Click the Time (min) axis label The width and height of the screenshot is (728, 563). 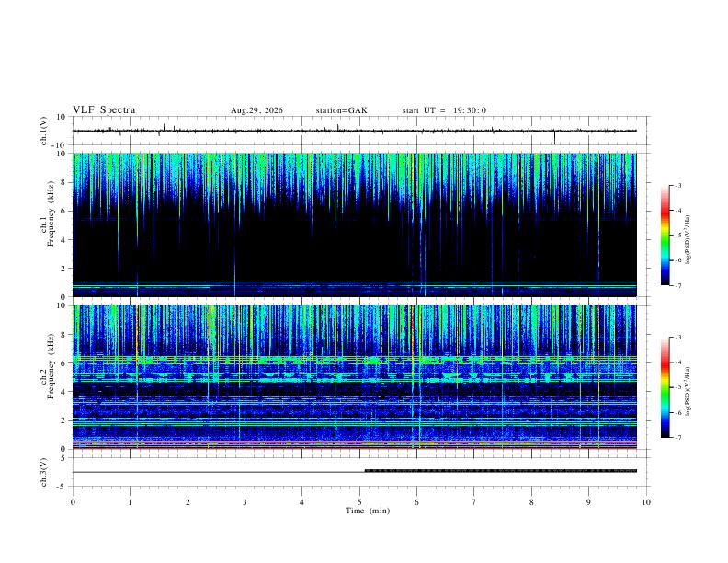pos(368,511)
